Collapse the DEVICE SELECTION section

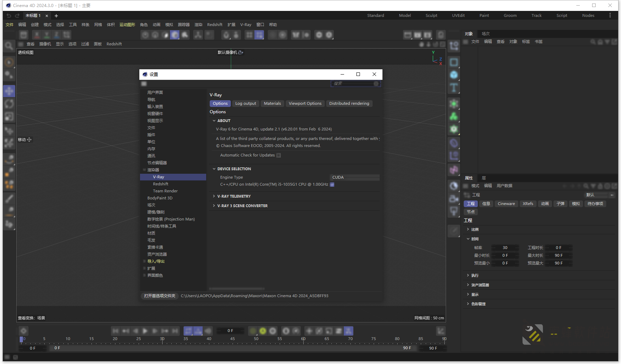pos(214,169)
